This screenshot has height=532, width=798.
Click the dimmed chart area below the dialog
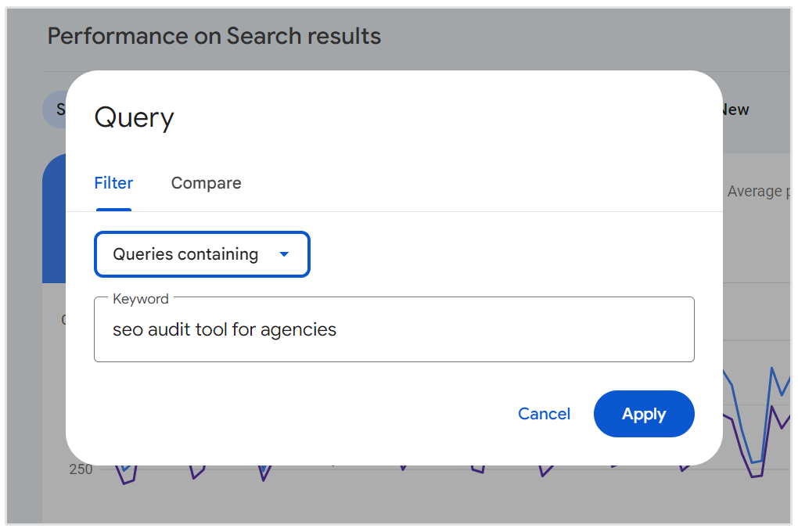coord(391,497)
